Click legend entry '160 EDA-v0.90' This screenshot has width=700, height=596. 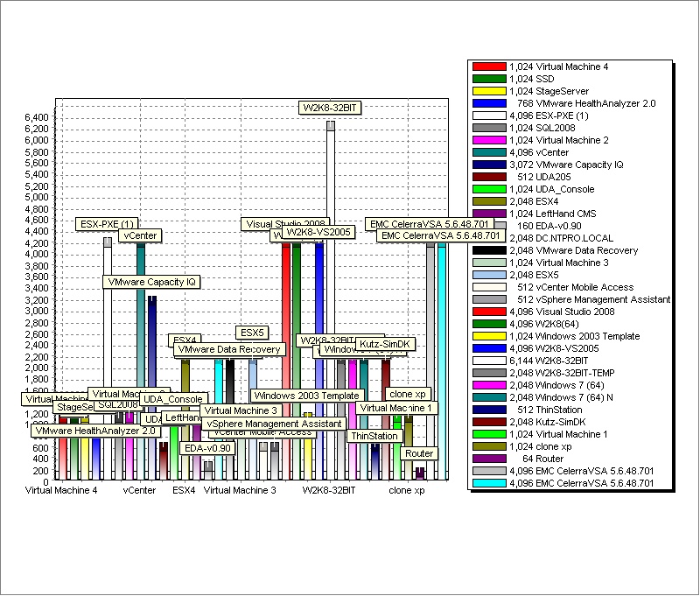pos(549,226)
